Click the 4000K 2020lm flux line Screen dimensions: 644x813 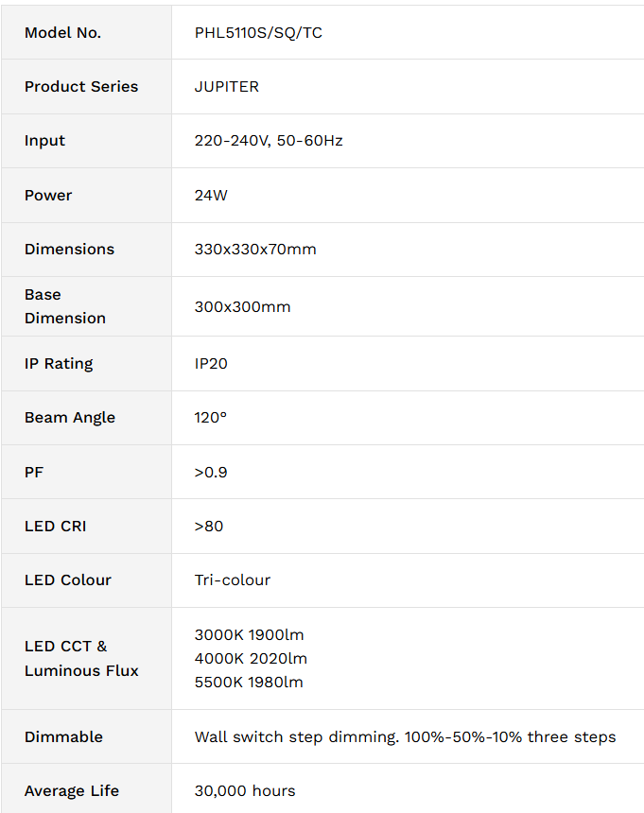point(251,659)
